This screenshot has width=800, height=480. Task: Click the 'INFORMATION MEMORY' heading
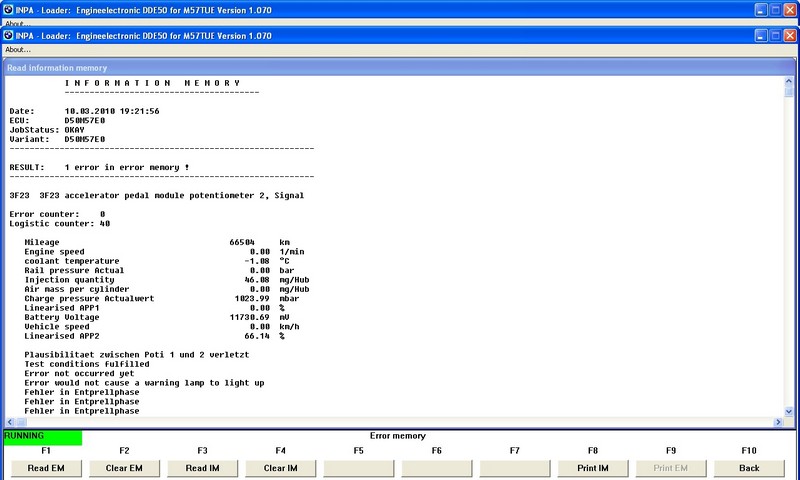(152, 83)
